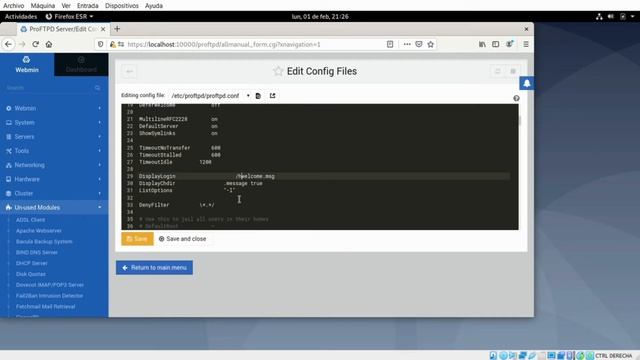Go back to previous page in Firefox
This screenshot has height=360, width=640.
pos(9,44)
